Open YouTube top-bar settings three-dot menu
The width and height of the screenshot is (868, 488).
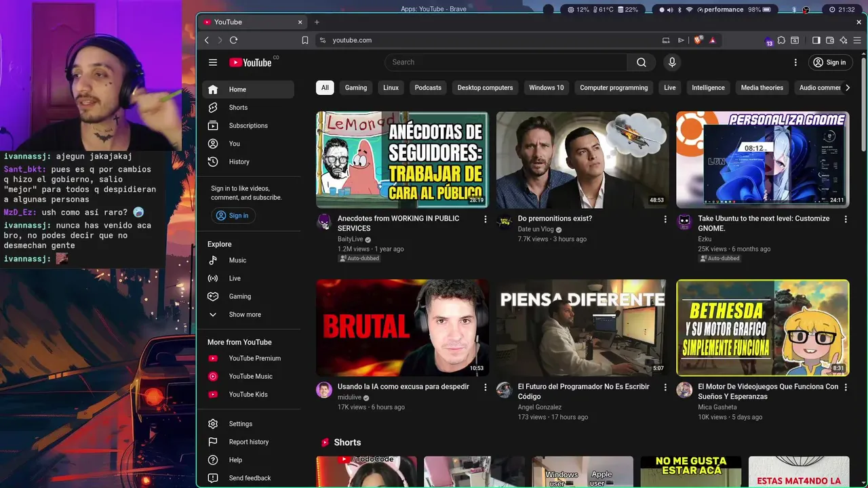tap(795, 62)
